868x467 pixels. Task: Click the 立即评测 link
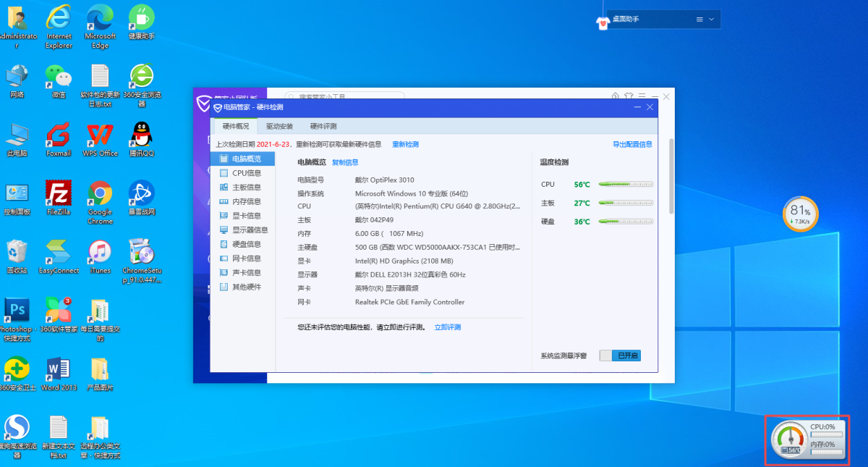(447, 327)
